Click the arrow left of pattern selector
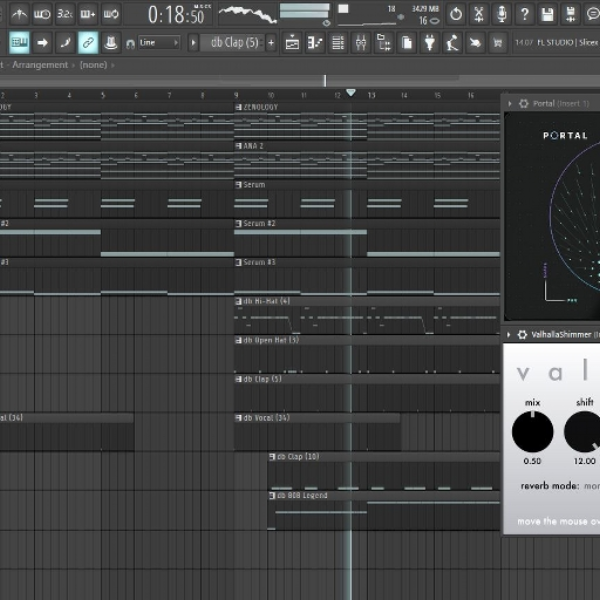This screenshot has height=600, width=600. point(193,42)
